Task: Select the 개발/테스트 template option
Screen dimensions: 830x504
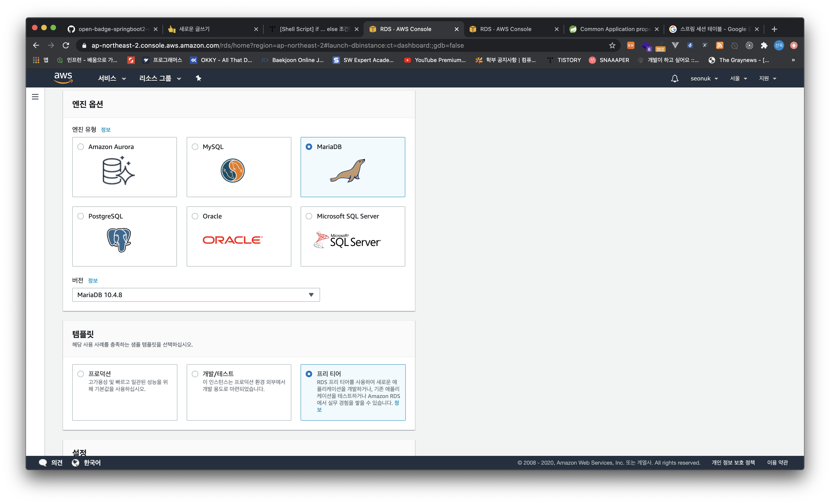Action: pyautogui.click(x=195, y=374)
